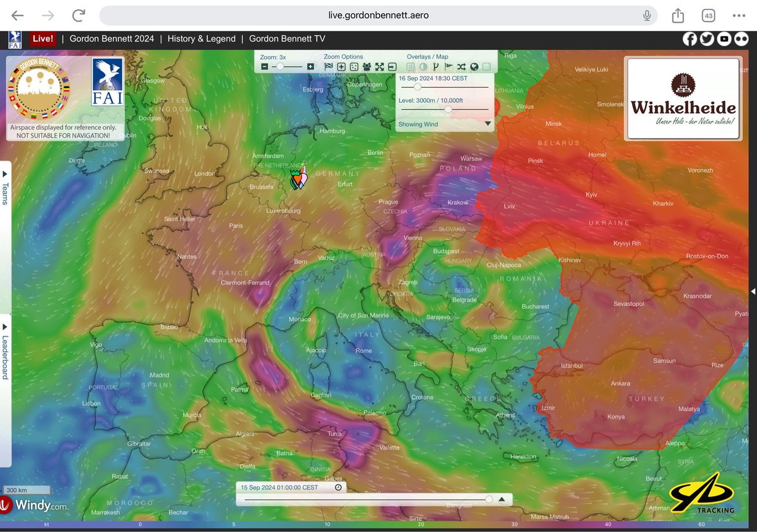Viewport: 757px width, 532px height.
Task: Switch map type with globe icon
Action: [474, 66]
